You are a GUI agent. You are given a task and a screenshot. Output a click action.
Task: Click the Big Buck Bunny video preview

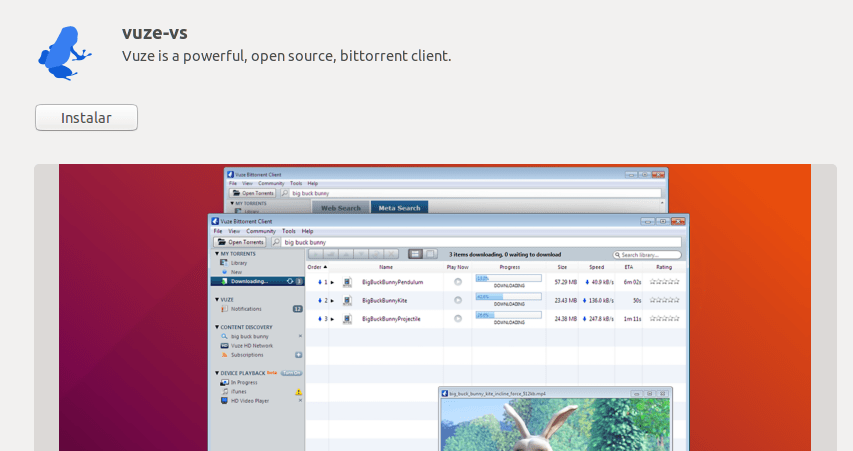pos(555,425)
